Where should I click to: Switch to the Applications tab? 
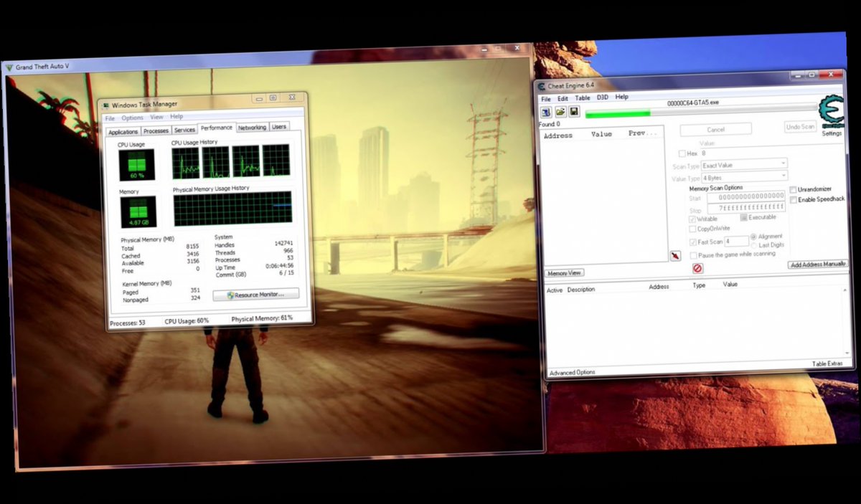[123, 132]
